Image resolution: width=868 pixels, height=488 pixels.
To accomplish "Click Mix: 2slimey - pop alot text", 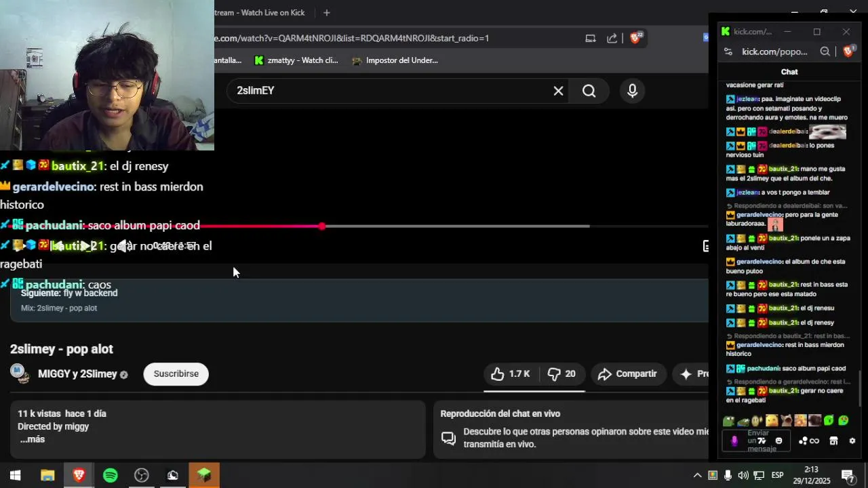I will click(59, 308).
